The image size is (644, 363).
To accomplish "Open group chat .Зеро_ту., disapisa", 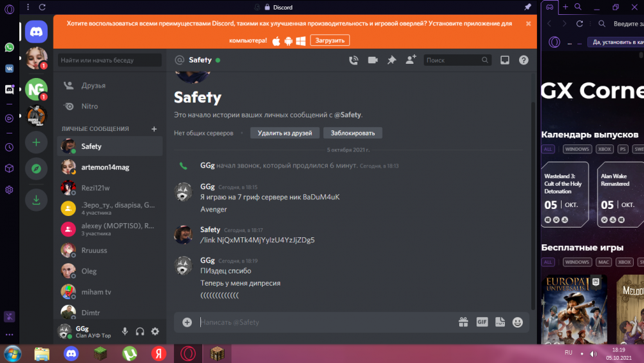I will click(109, 208).
